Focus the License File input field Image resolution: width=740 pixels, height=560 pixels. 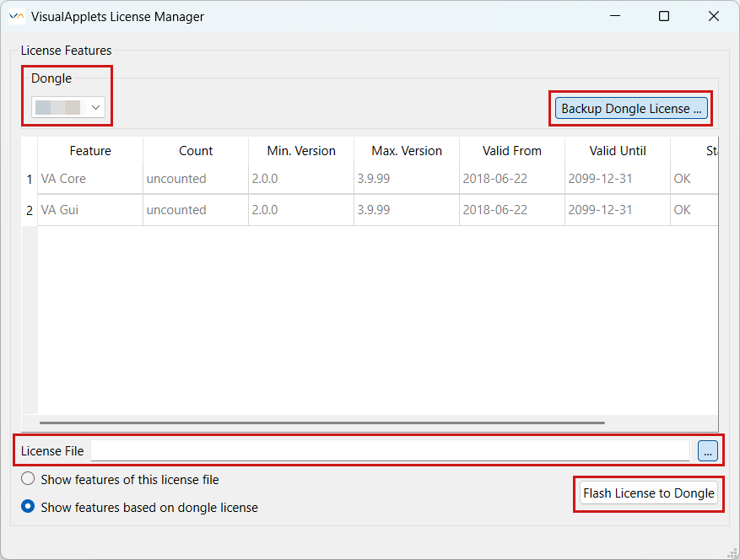tap(390, 450)
